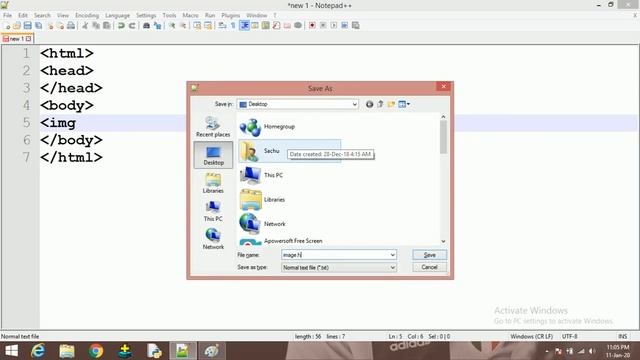
Task: Click the Playback macro icon
Action: tap(334, 25)
